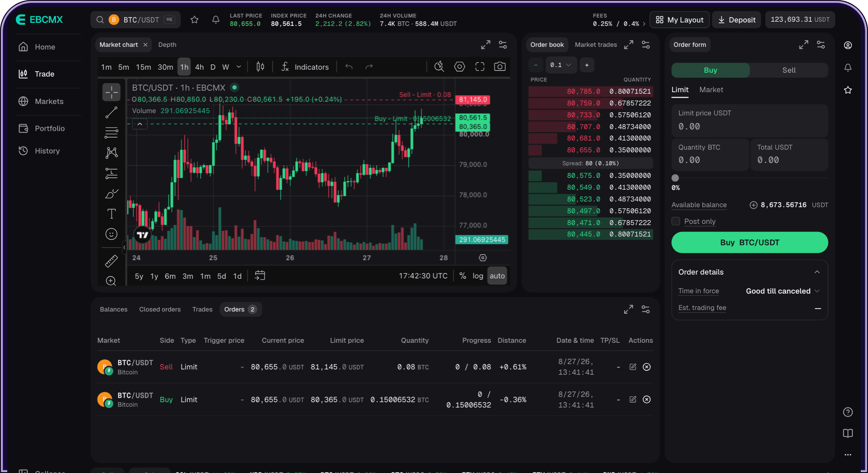868x473 pixels.
Task: Click the Quantity BTC input field
Action: pyautogui.click(x=710, y=155)
